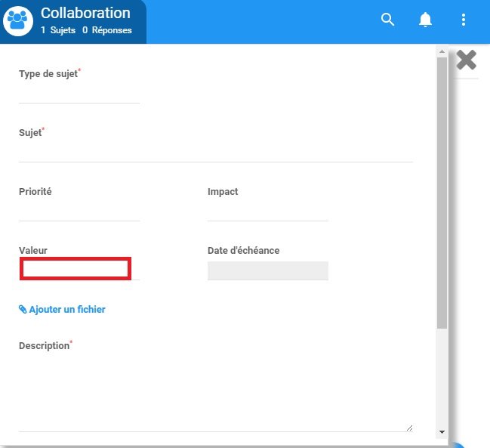Click the Description resize handle
Screen dimensions: 490x448
coord(409,427)
